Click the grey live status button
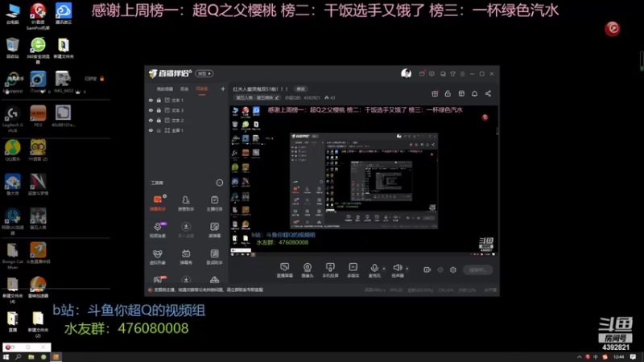The height and width of the screenshot is (362, 644). tap(477, 269)
